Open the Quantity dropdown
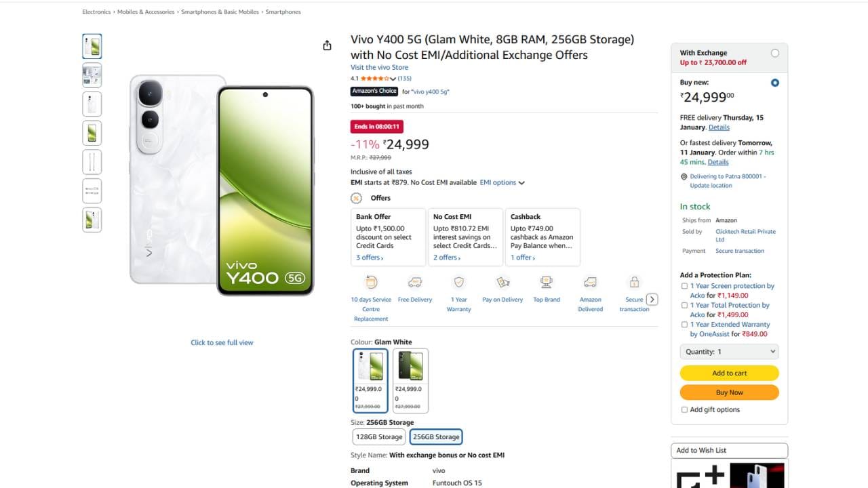 pyautogui.click(x=730, y=352)
